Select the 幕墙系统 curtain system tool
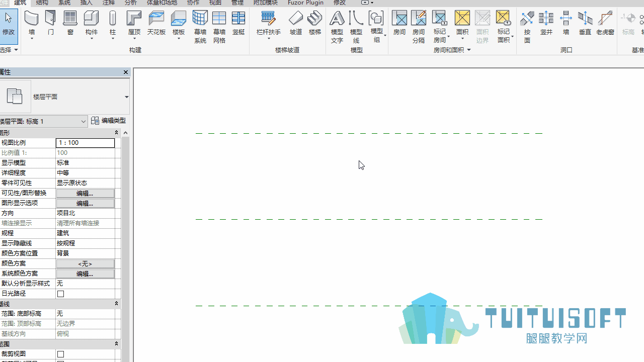The height and width of the screenshot is (362, 644). point(200,27)
